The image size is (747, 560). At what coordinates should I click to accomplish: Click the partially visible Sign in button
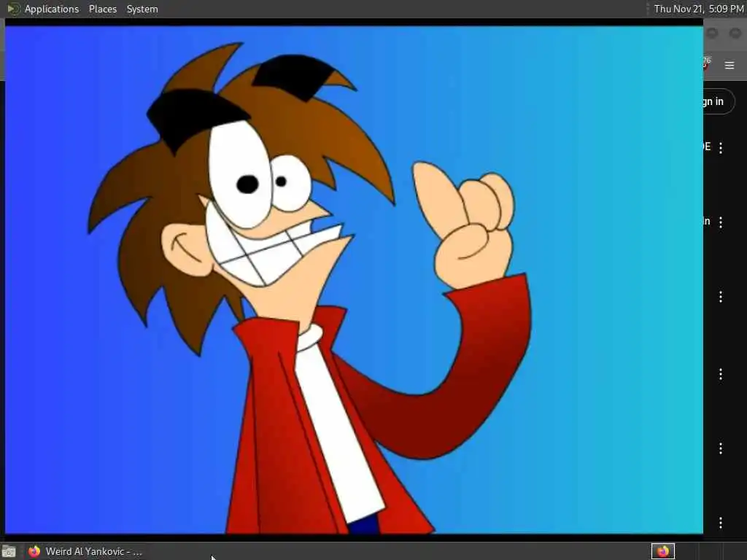[719, 101]
